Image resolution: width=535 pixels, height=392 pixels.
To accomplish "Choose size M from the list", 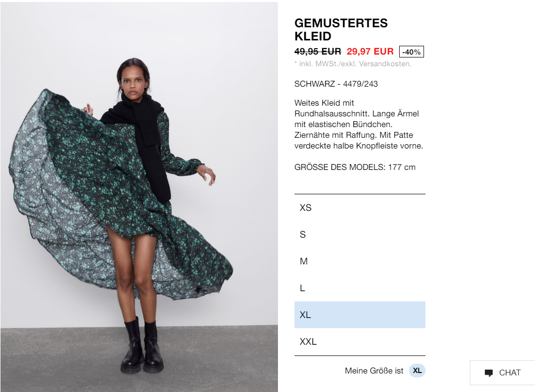I will pyautogui.click(x=360, y=261).
